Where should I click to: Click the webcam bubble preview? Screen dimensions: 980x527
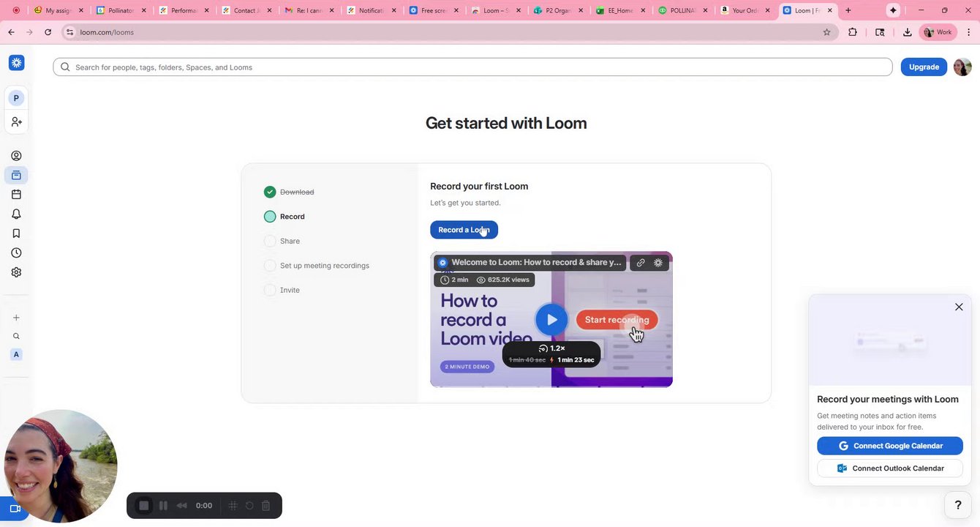[x=61, y=466]
